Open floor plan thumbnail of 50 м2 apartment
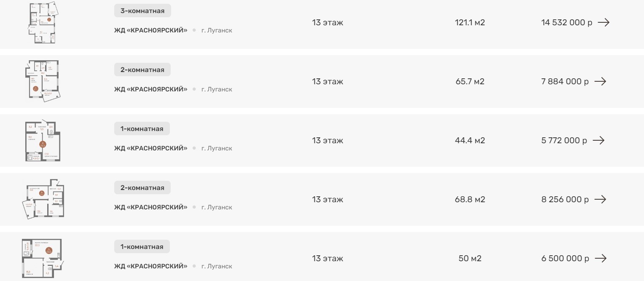Viewport: 644px width, 281px height. point(42,259)
